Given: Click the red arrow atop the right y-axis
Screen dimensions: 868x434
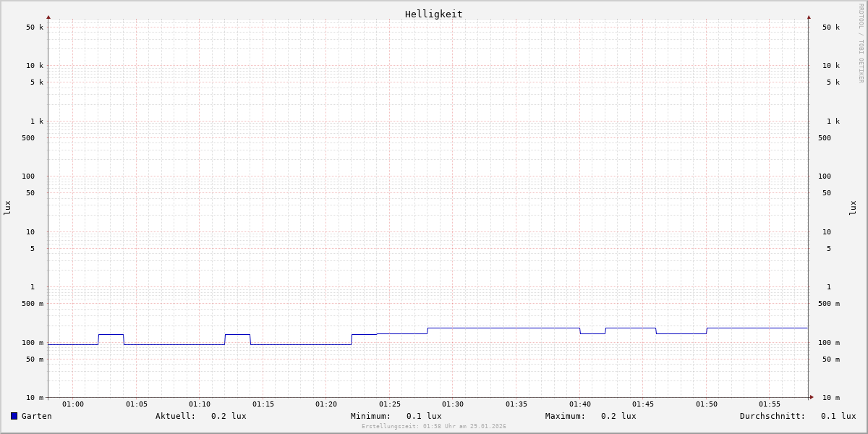Looking at the screenshot, I should [x=809, y=17].
